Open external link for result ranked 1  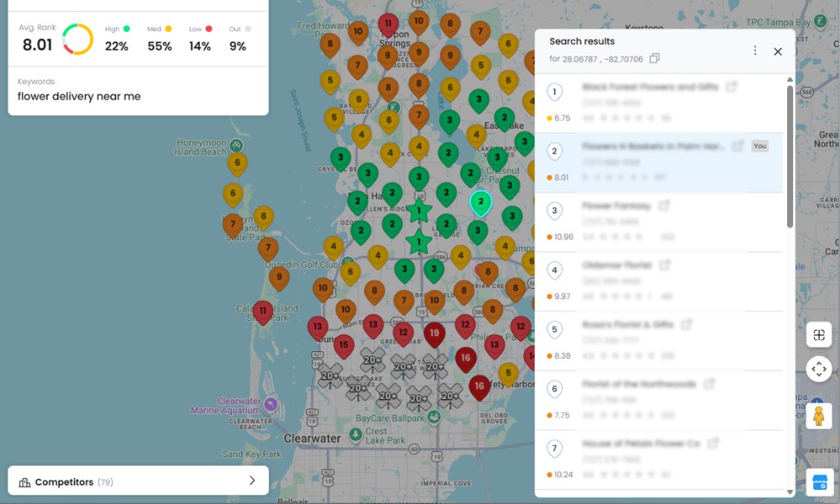[x=732, y=87]
